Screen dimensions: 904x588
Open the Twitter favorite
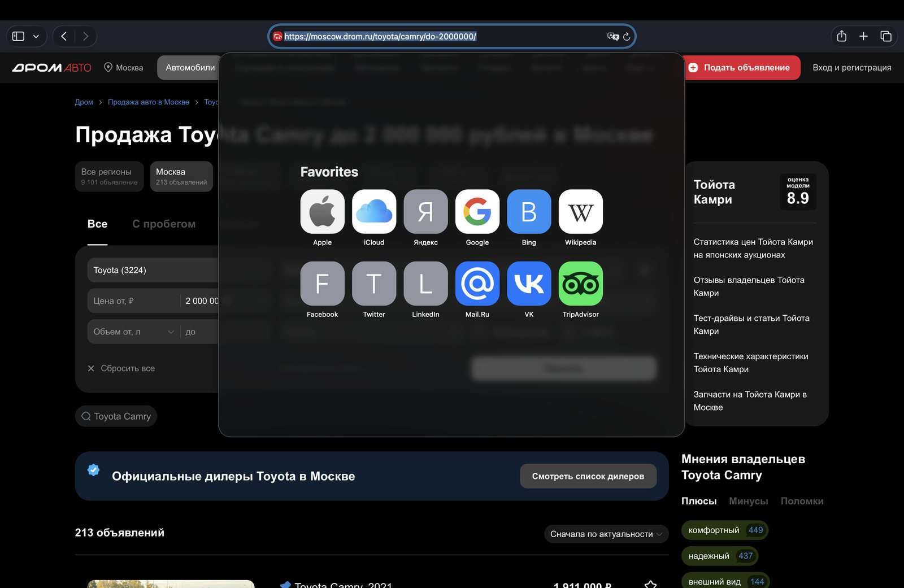(374, 284)
